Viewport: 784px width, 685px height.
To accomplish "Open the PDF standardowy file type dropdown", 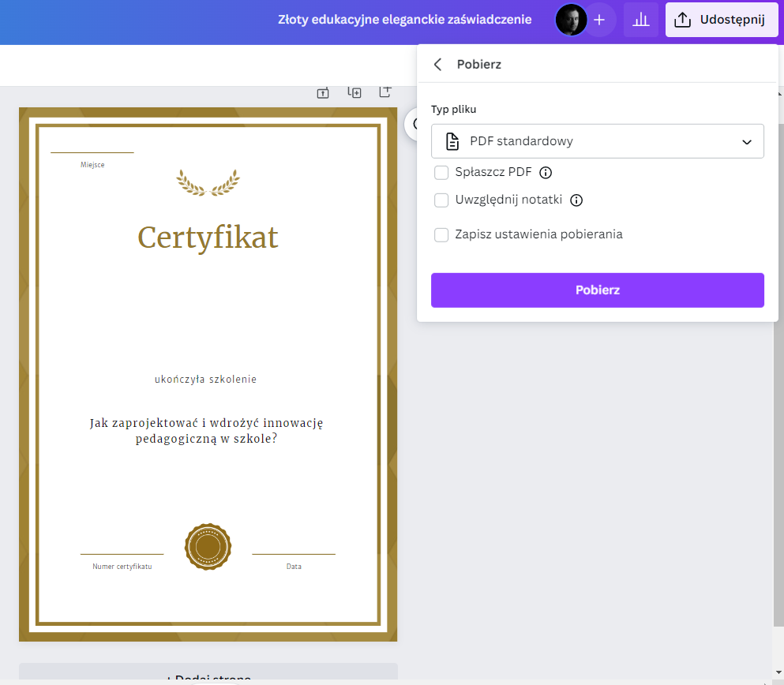I will [598, 141].
